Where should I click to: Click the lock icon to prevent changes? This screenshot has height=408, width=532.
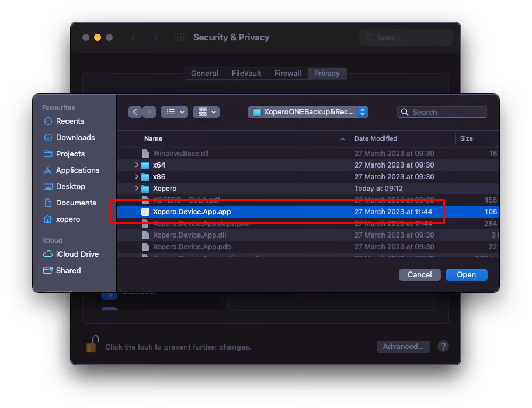(x=92, y=344)
